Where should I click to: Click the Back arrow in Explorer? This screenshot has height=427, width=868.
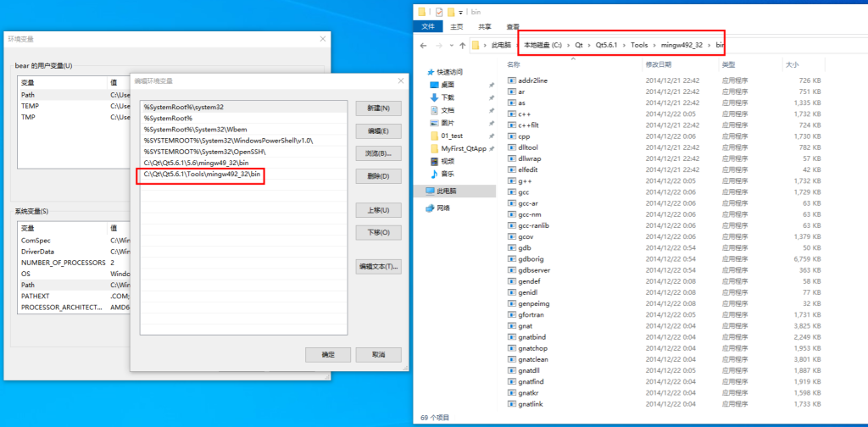point(426,45)
